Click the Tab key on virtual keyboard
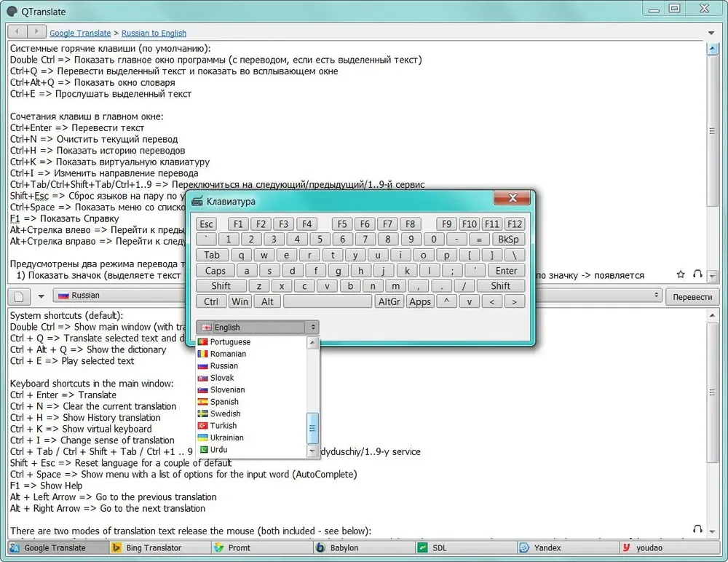 [x=212, y=255]
